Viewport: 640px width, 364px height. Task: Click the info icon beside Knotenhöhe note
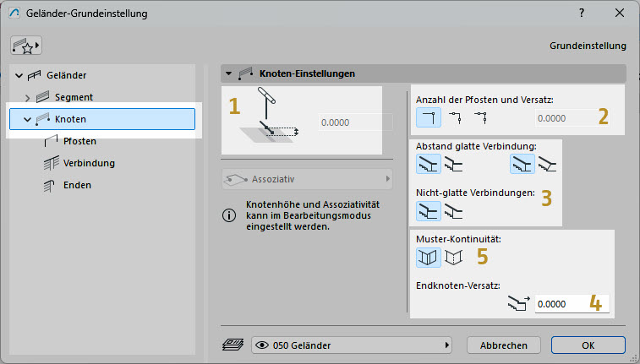click(x=228, y=215)
